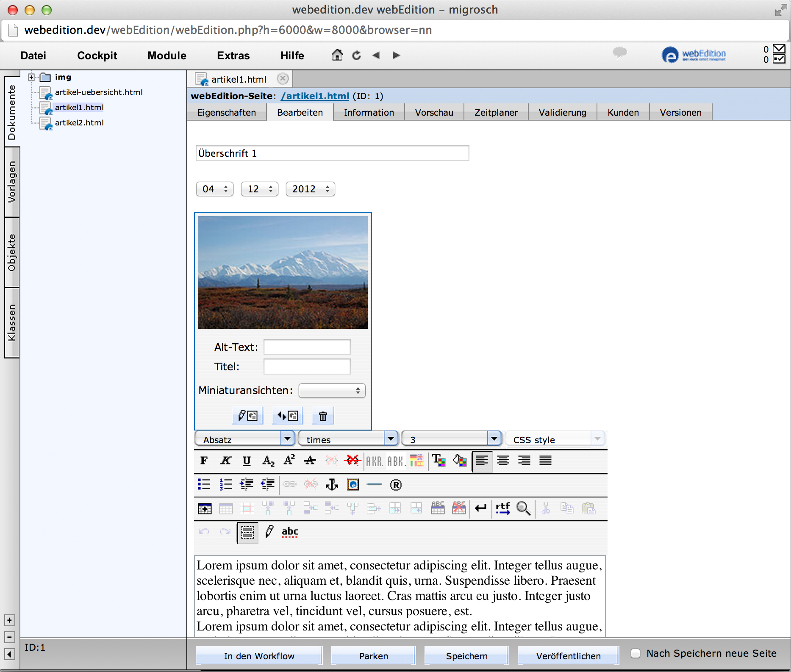Open the /artikel1.html page link
791x672 pixels.
[x=315, y=96]
